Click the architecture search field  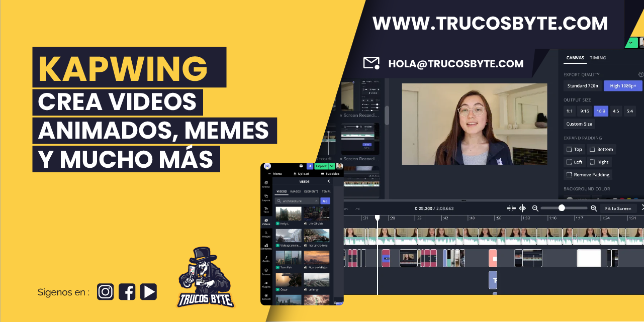[297, 201]
